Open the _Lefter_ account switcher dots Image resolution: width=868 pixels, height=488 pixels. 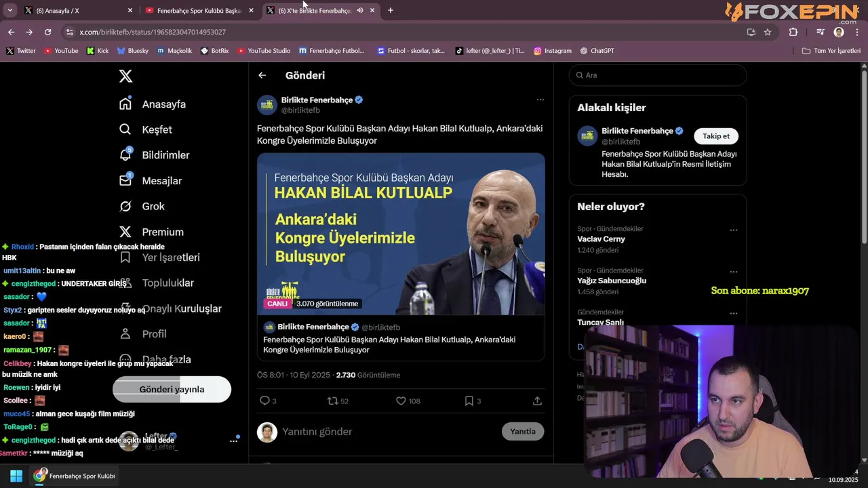click(234, 441)
